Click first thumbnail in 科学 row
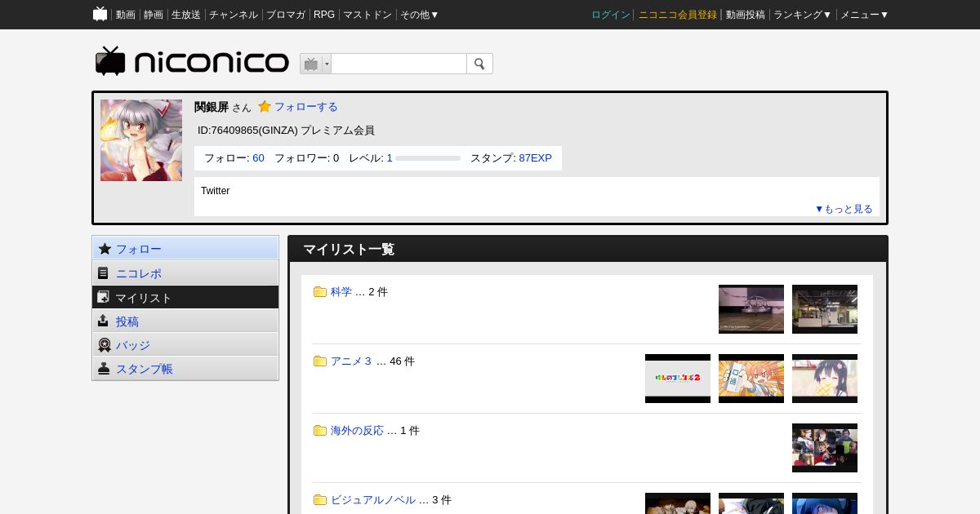 tap(751, 309)
